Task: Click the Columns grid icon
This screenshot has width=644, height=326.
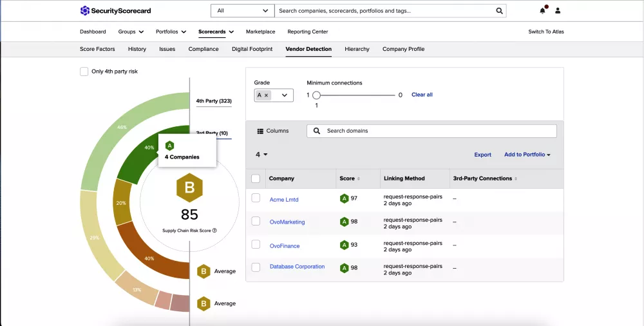Action: pyautogui.click(x=260, y=131)
